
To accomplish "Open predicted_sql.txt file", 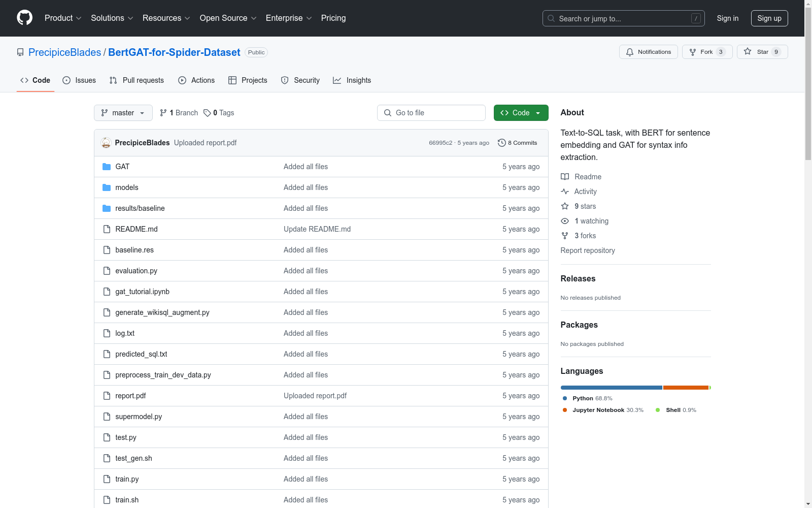I will coord(141,354).
